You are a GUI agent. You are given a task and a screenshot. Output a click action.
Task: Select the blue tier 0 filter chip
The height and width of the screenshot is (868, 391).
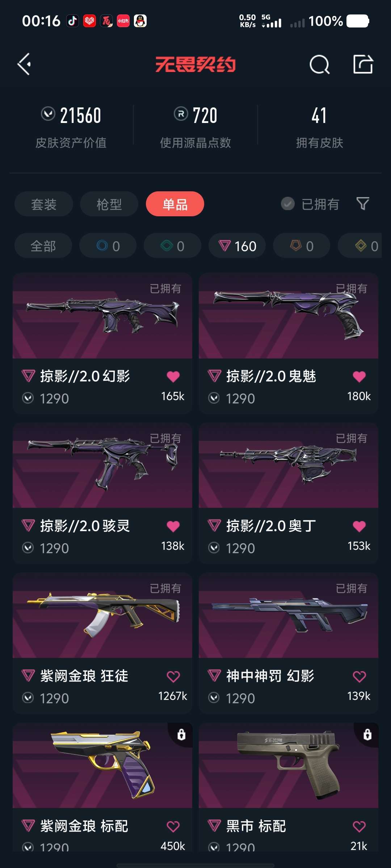108,246
